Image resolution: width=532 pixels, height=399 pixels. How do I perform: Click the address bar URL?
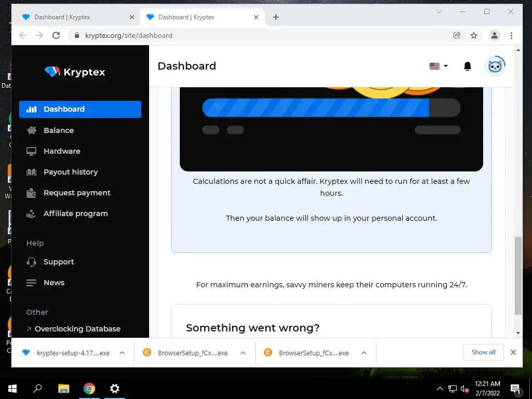(129, 36)
